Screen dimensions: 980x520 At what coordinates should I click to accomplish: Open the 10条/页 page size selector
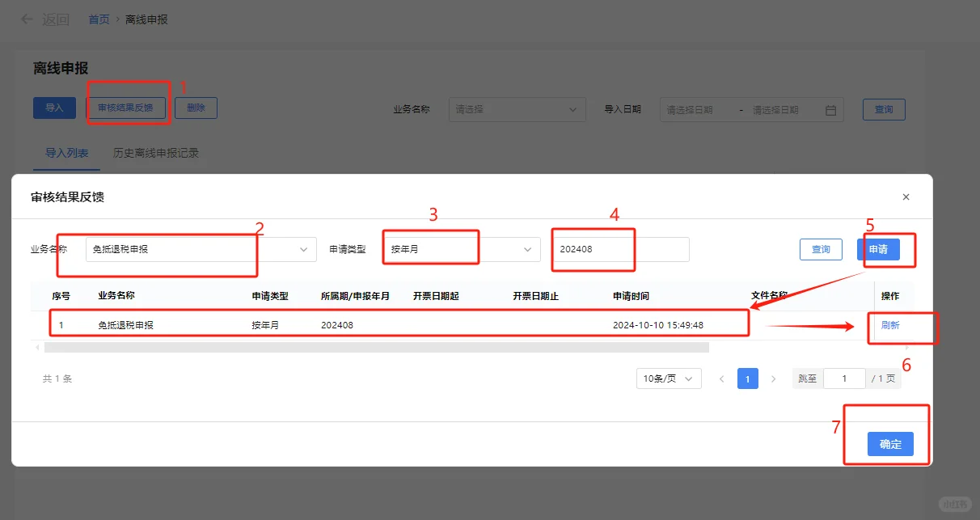point(668,378)
